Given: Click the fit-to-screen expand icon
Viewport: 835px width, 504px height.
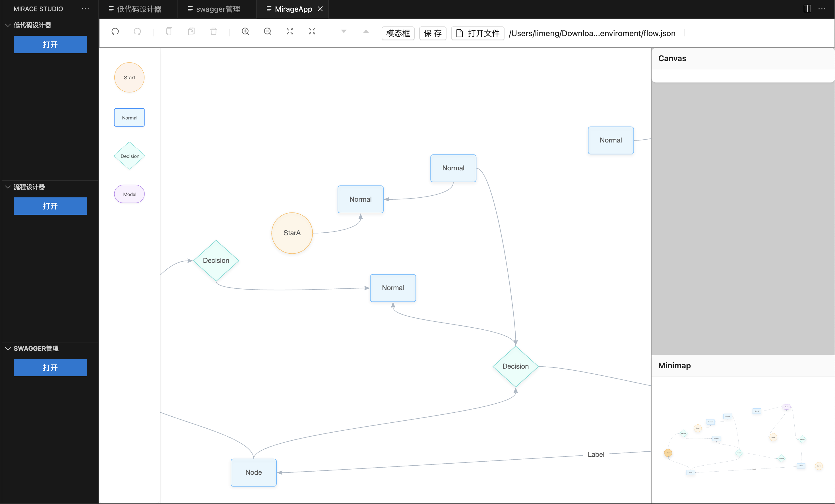Looking at the screenshot, I should 290,32.
